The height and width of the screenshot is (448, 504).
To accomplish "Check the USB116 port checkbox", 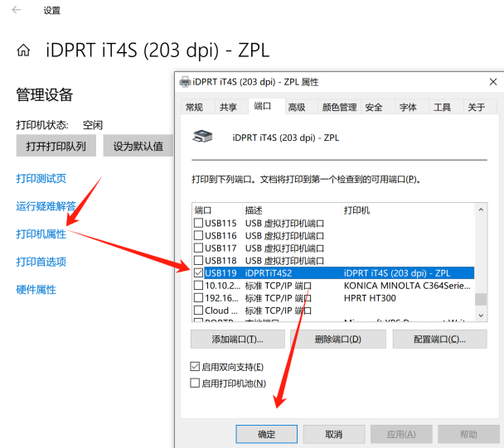I will (x=199, y=235).
